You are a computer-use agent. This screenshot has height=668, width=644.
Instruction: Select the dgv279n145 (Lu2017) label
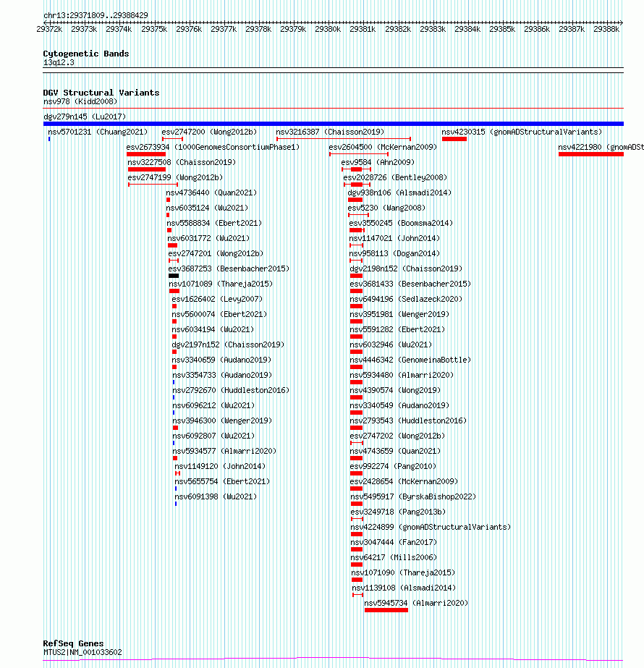click(85, 117)
